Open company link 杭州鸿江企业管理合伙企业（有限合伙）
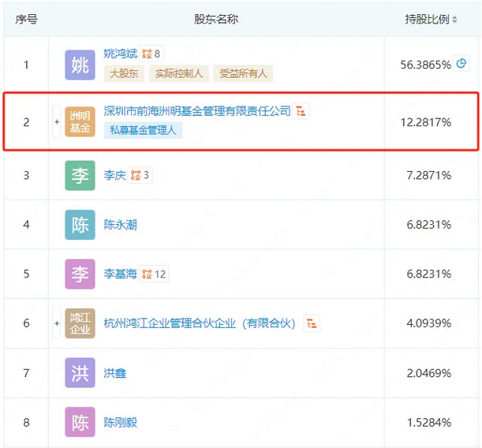482x448 pixels. 200,323
